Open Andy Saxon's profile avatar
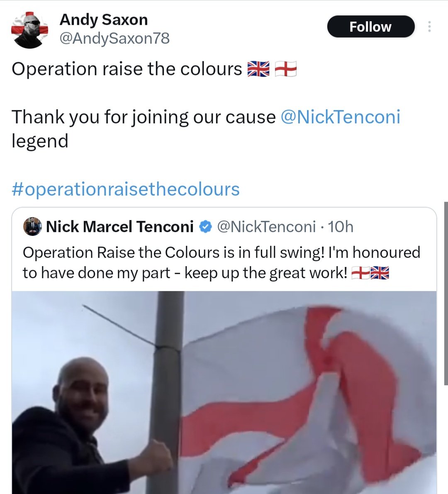The image size is (448, 494). (x=29, y=30)
